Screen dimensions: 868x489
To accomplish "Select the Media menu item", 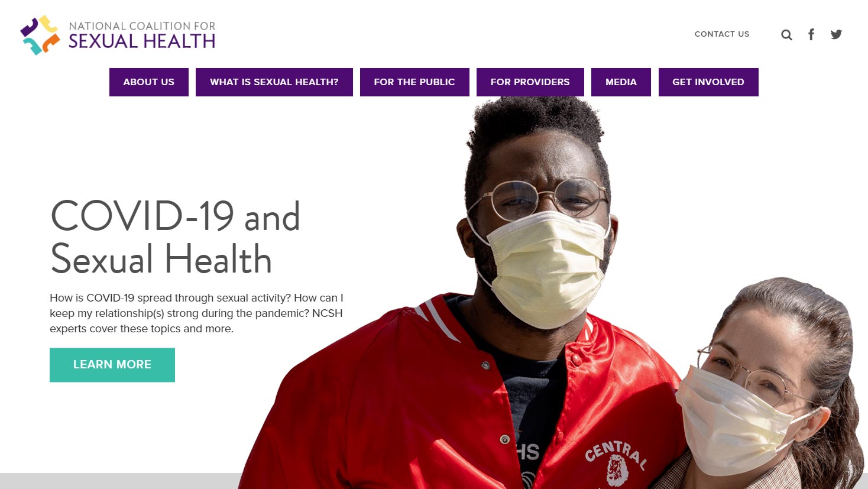I will coord(621,82).
